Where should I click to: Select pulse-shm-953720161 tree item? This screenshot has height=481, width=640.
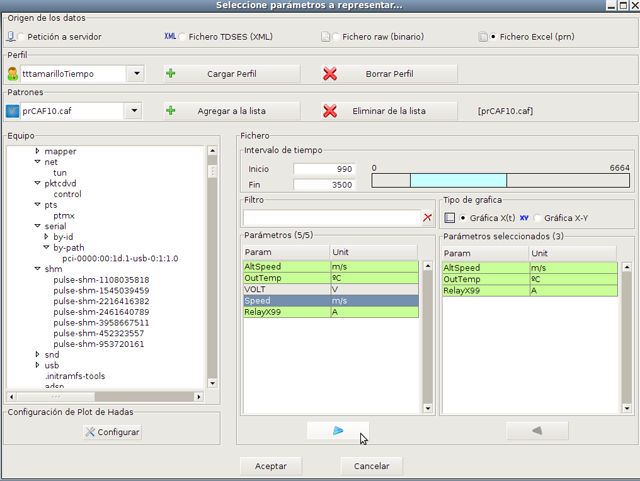[x=99, y=344]
